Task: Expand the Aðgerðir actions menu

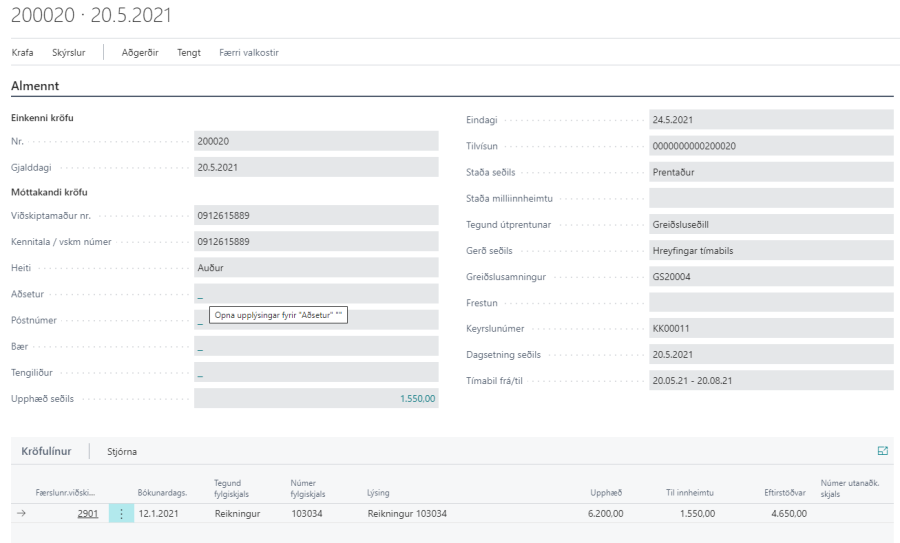Action: (x=141, y=52)
